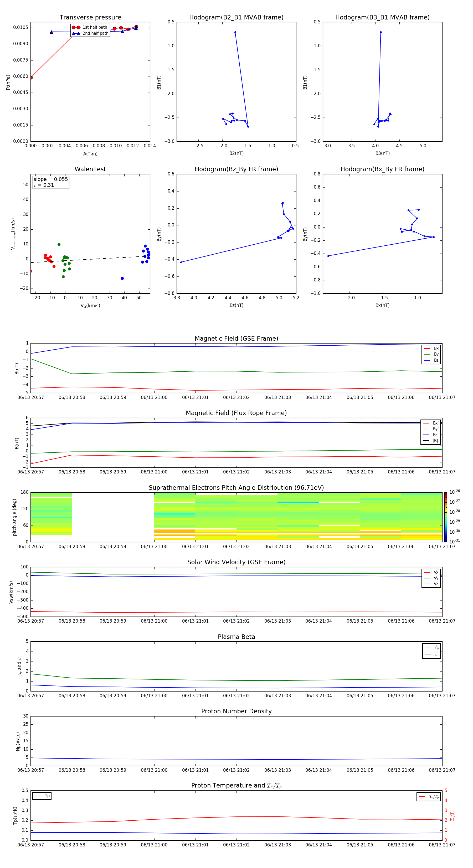Screen dimensions: 473x868
Task: Click the 'Bx(nT)' x-axis label
Action: [382, 305]
